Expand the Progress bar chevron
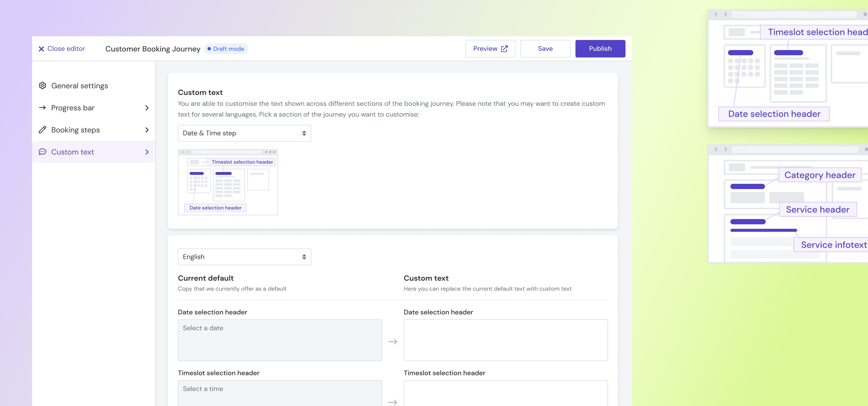This screenshot has height=406, width=868. (x=147, y=108)
